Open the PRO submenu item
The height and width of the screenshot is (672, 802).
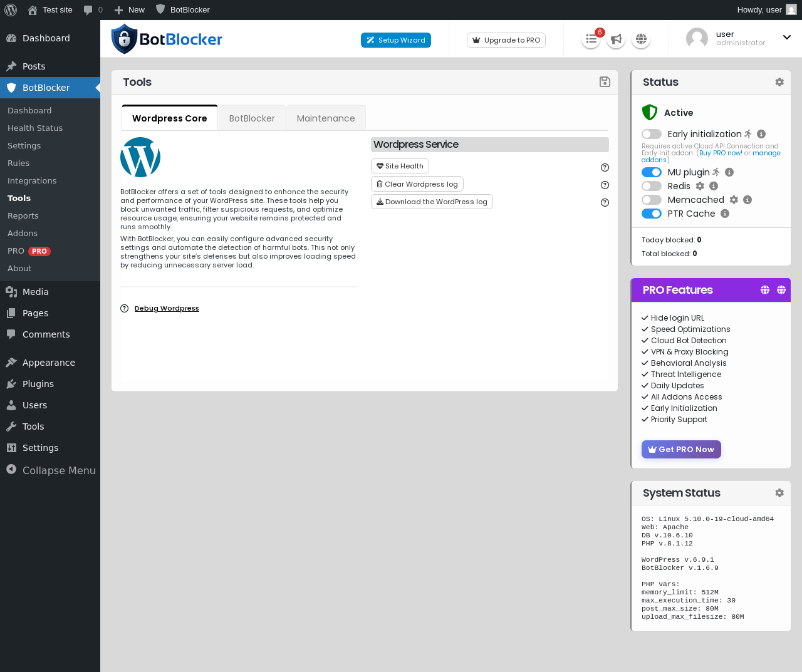coord(29,251)
